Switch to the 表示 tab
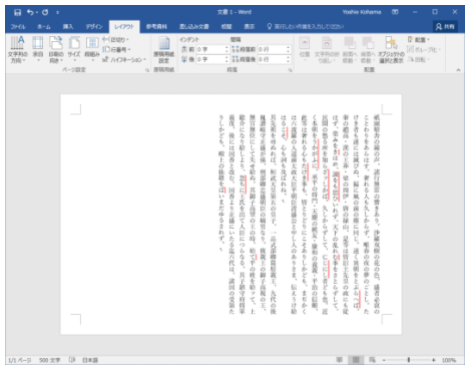 (249, 27)
